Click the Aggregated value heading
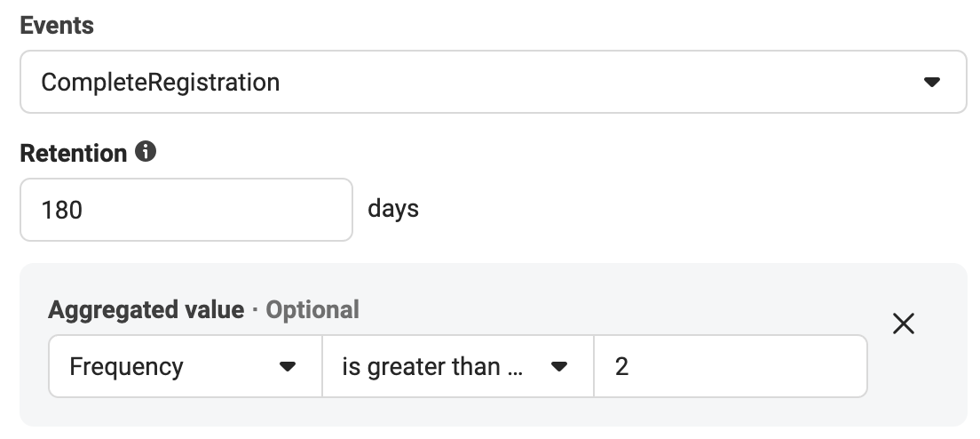 (146, 309)
